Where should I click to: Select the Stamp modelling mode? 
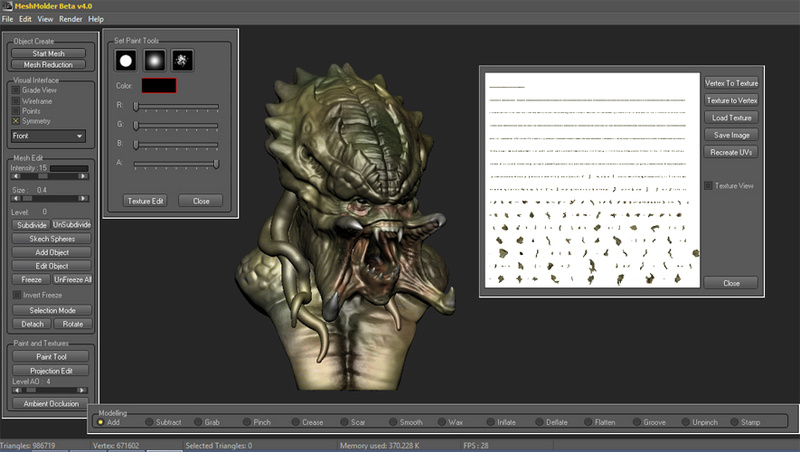734,422
